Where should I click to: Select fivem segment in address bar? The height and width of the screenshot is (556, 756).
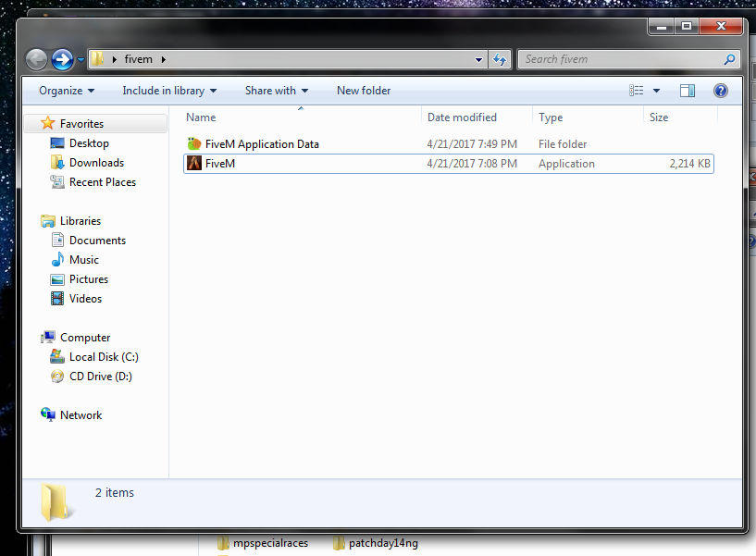click(139, 59)
